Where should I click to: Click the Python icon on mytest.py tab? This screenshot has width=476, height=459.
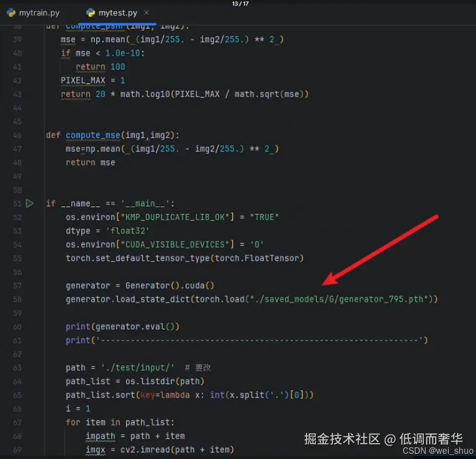91,13
